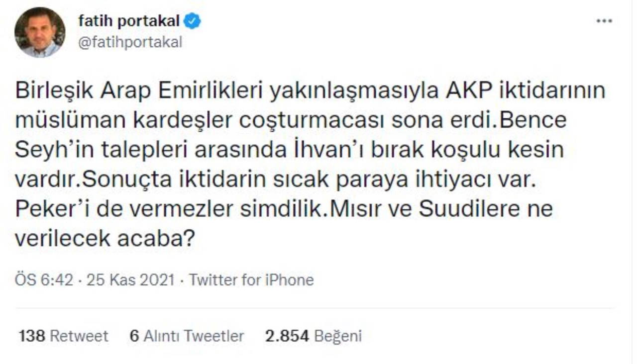Open the @fatihportakal handle link

click(130, 42)
